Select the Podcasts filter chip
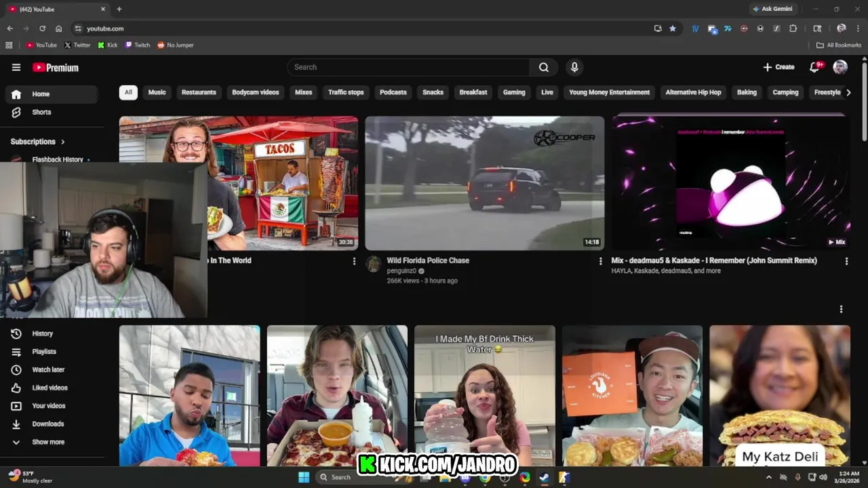 pos(393,92)
